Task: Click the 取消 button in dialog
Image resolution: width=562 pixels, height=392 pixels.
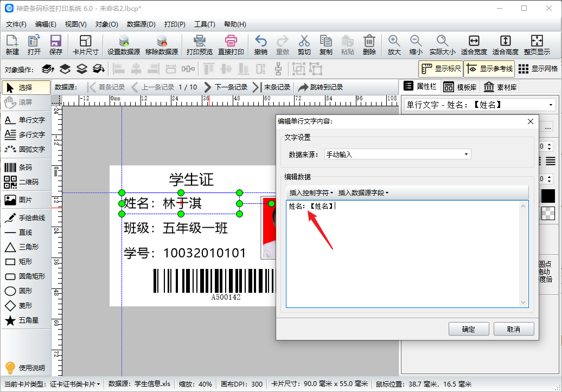Action: 514,329
